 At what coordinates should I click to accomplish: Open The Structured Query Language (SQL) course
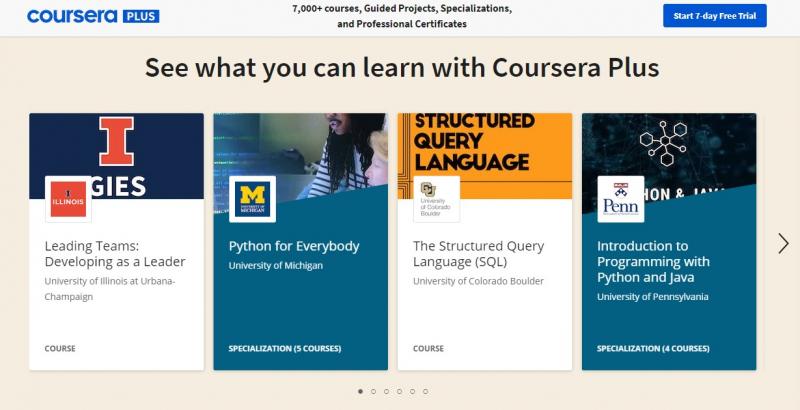479,253
